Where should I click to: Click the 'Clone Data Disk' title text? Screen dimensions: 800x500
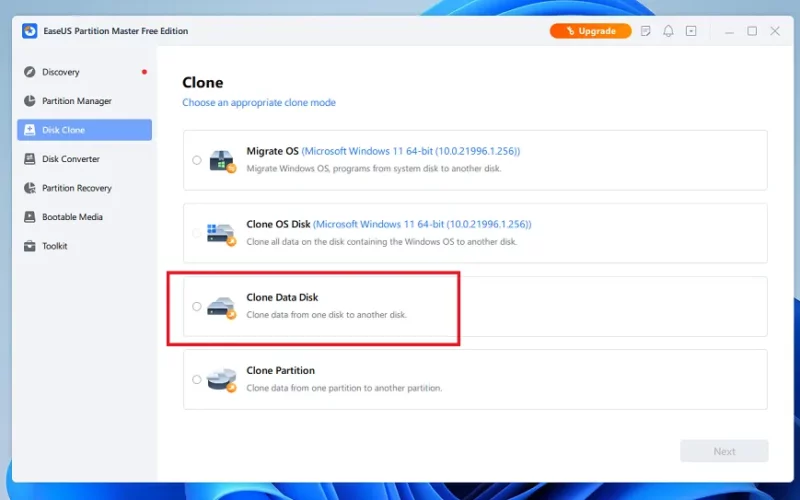click(x=282, y=297)
